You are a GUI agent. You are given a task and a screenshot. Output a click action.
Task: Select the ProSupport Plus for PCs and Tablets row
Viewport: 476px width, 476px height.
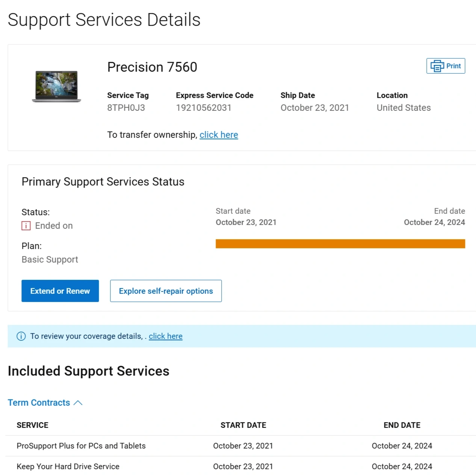(x=81, y=446)
